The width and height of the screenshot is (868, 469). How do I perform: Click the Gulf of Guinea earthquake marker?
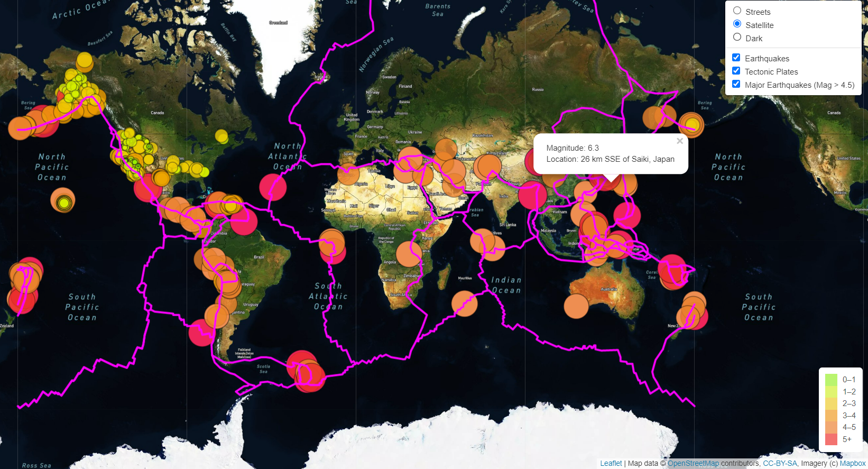coord(332,243)
